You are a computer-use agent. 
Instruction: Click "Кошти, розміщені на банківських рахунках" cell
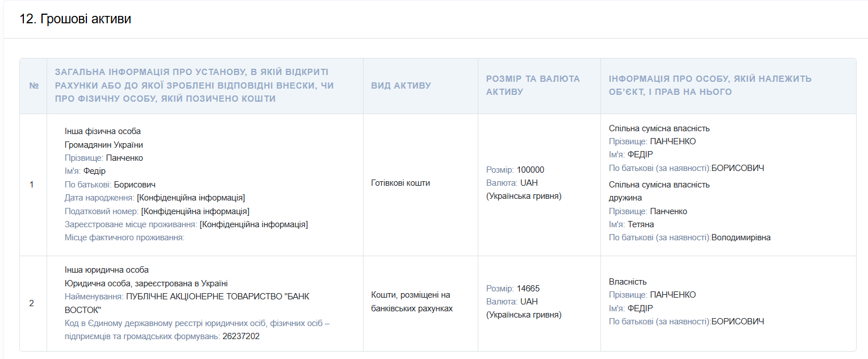(x=412, y=302)
